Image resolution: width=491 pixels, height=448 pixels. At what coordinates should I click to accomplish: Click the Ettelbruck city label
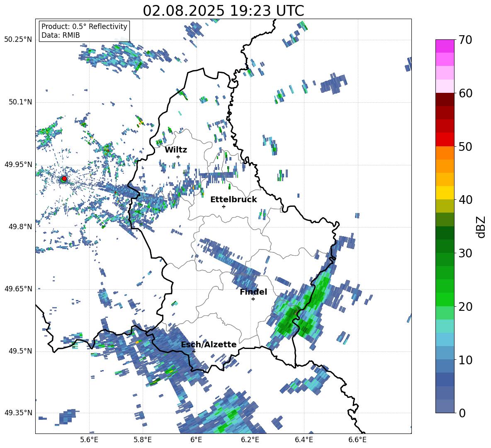click(x=233, y=200)
